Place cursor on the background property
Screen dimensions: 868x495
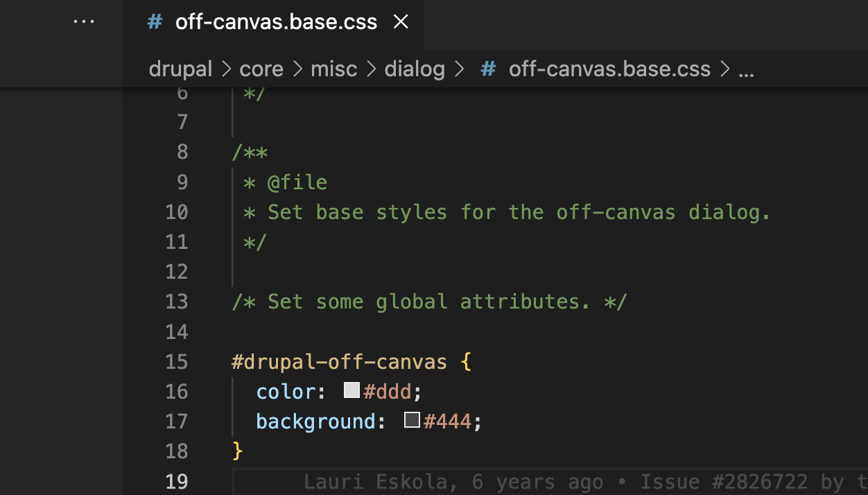click(315, 421)
